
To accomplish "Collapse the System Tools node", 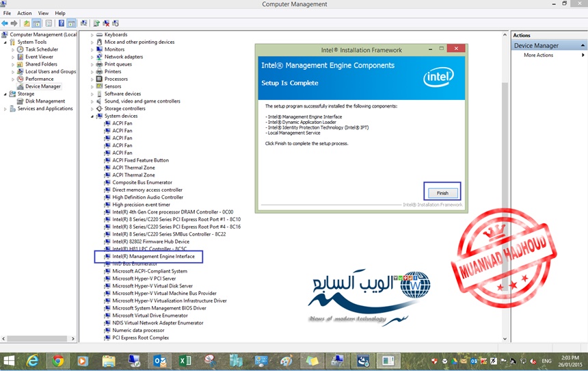I will pos(5,42).
